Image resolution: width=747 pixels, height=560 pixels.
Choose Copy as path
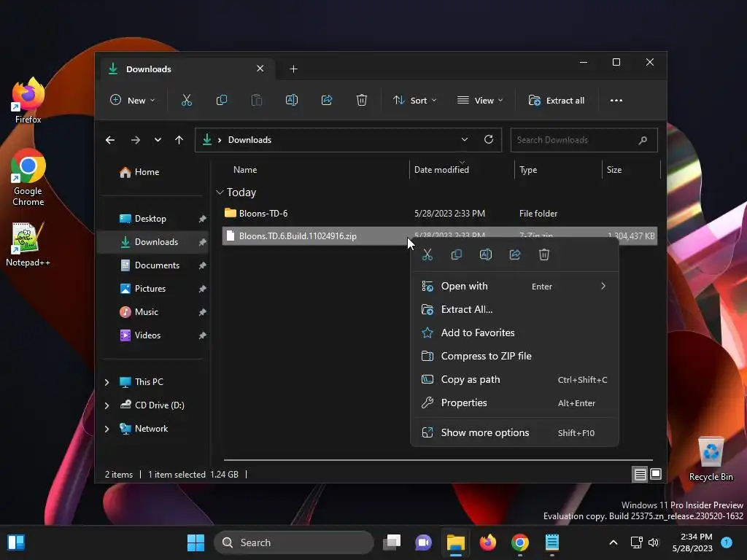pyautogui.click(x=514, y=379)
